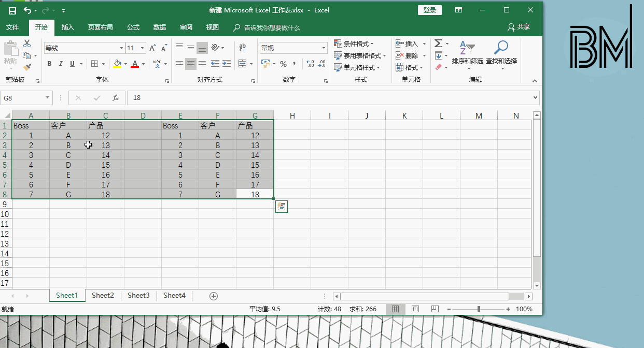Apply comma style number format

click(x=295, y=64)
